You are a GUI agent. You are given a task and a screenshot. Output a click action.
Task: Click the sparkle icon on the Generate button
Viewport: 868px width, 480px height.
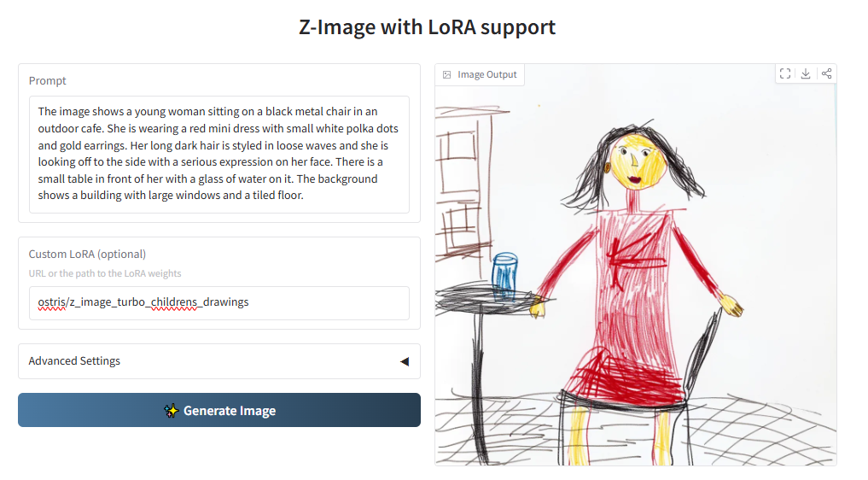(171, 411)
